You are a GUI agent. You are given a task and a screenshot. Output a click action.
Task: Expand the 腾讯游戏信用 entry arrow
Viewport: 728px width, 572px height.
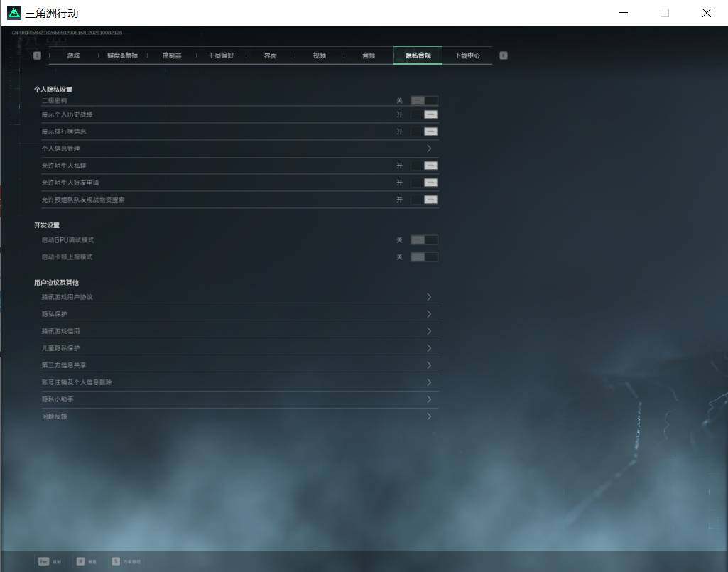429,331
